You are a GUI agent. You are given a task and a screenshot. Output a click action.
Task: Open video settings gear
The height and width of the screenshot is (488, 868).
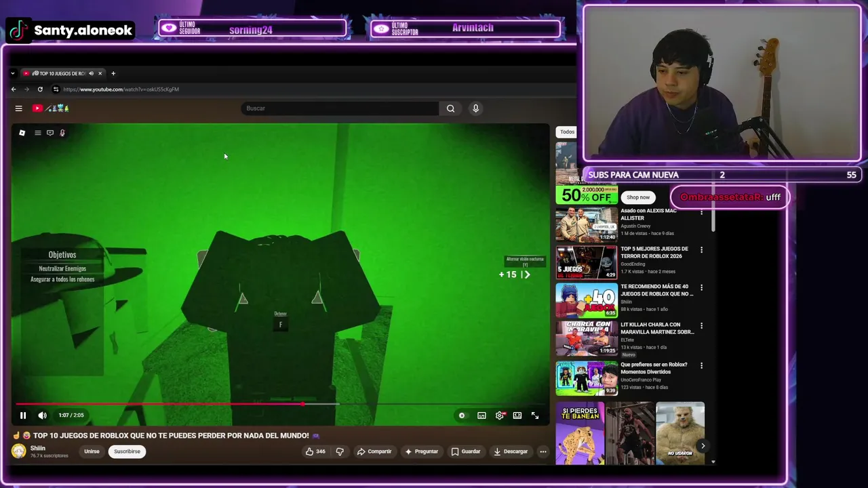[500, 415]
